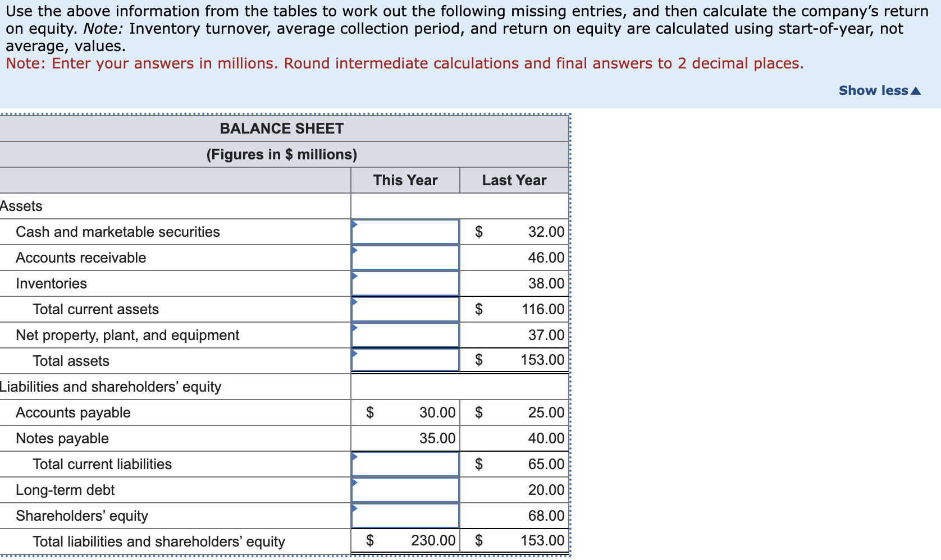Screen dimensions: 941x560
Task: Click the blue triangle beside Inventories field
Action: pos(355,276)
